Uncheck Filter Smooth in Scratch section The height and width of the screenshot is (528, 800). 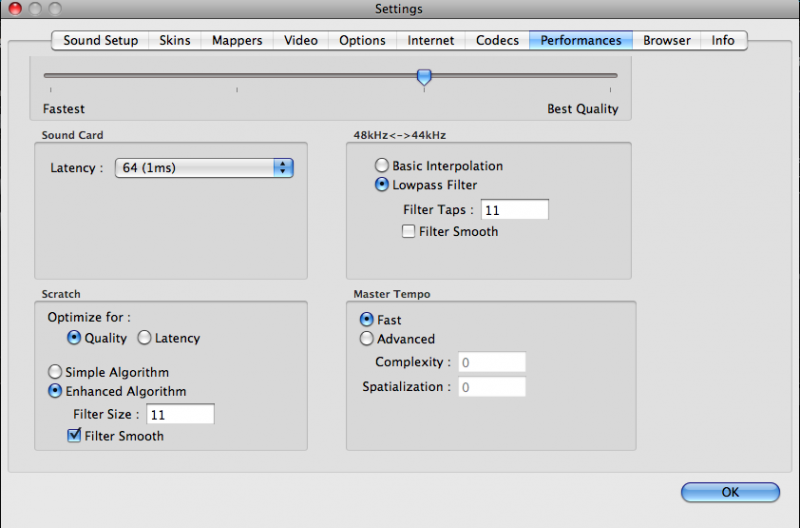[74, 436]
